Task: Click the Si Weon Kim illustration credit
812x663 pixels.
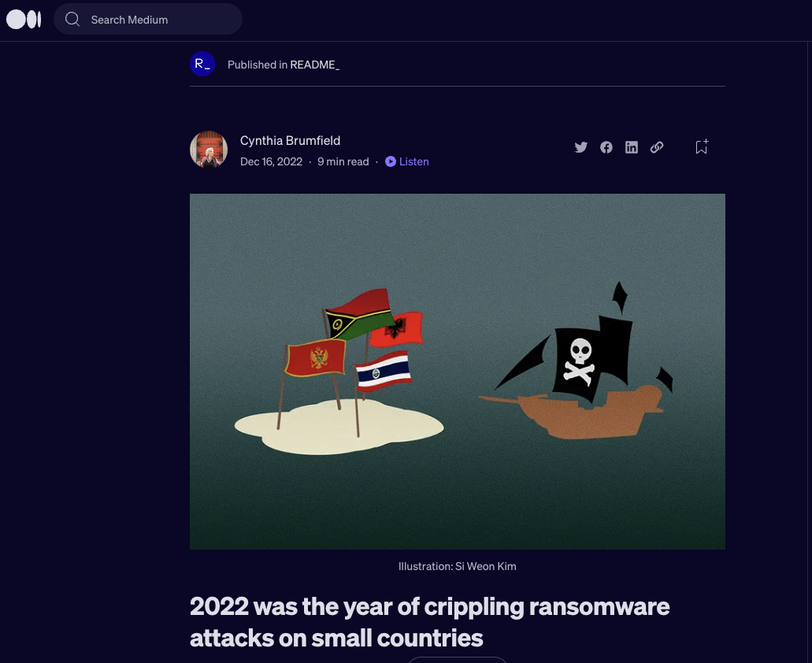Action: (457, 565)
